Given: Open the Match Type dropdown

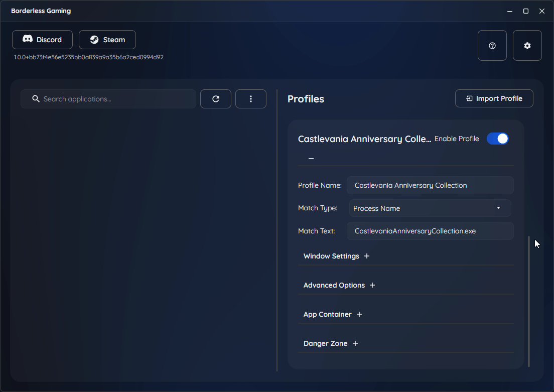Looking at the screenshot, I should [430, 208].
